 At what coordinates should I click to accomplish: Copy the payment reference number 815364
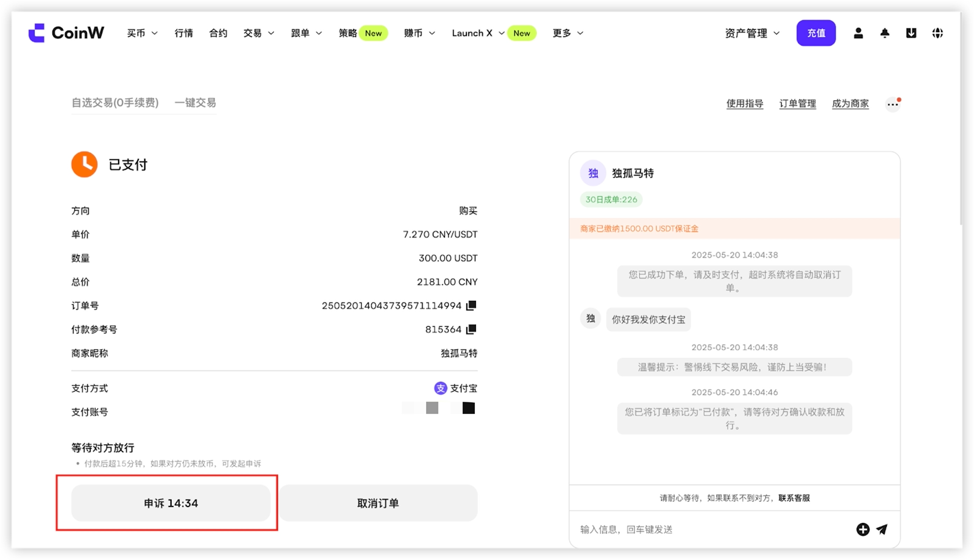471,329
